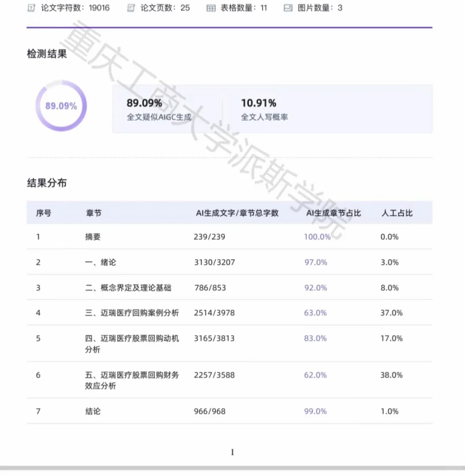
Task: Click the 100.0% AI ratio value
Action: click(317, 237)
